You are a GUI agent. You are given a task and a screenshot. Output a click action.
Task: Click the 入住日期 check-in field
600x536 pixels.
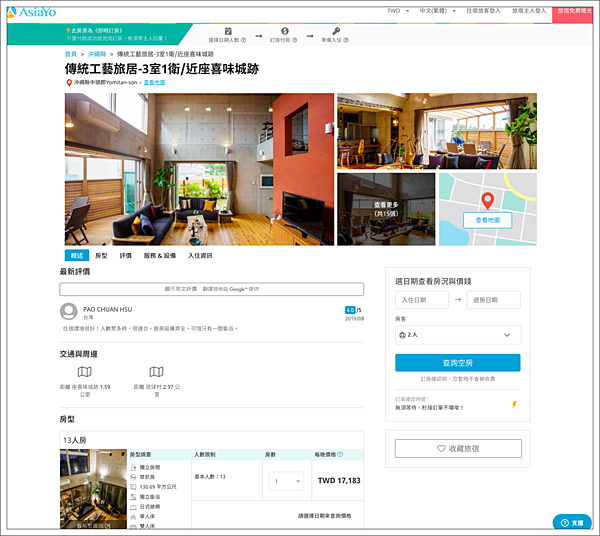coord(422,300)
